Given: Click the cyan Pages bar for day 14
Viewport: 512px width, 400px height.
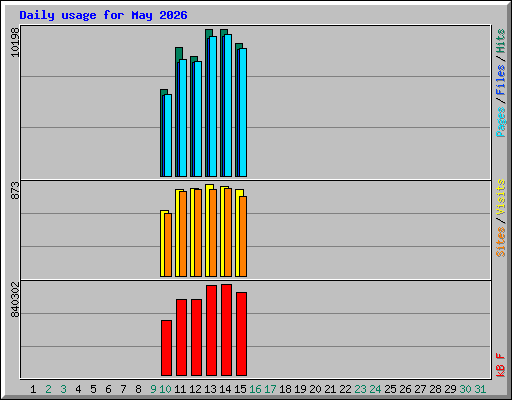Looking at the screenshot, I should coord(228,105).
